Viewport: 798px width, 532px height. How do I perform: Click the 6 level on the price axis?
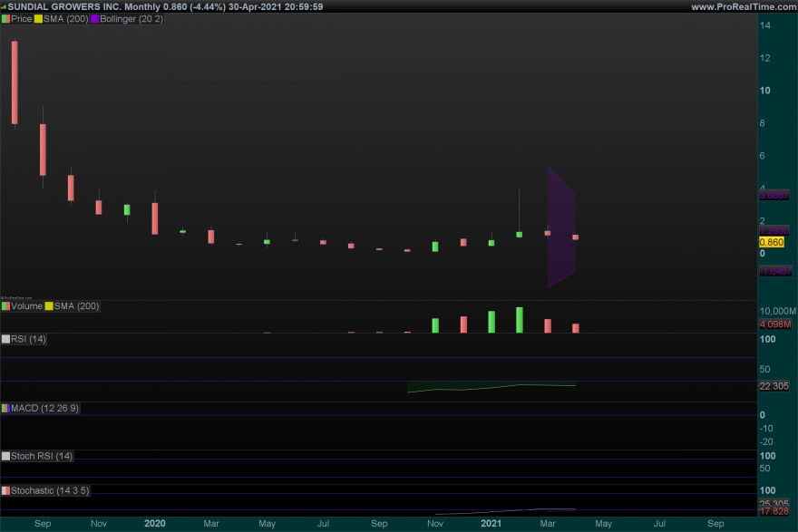(x=763, y=156)
